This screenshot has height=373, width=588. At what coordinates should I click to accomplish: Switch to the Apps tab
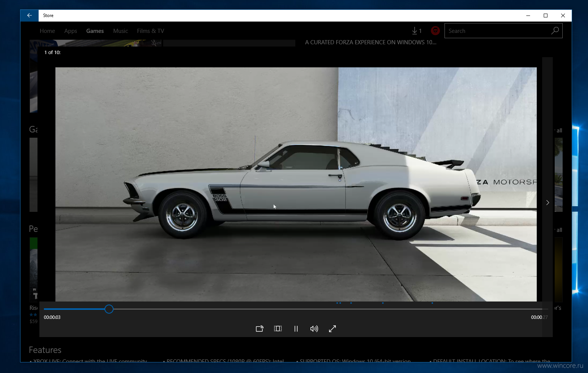coord(70,31)
